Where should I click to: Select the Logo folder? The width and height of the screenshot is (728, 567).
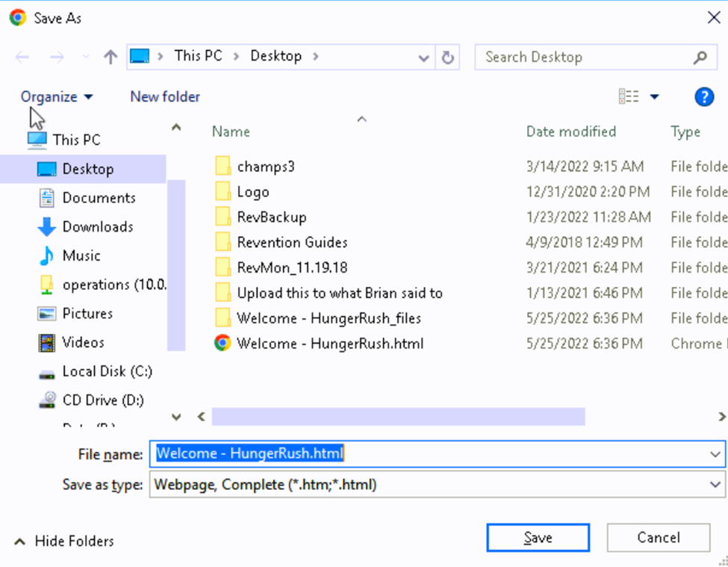[253, 192]
